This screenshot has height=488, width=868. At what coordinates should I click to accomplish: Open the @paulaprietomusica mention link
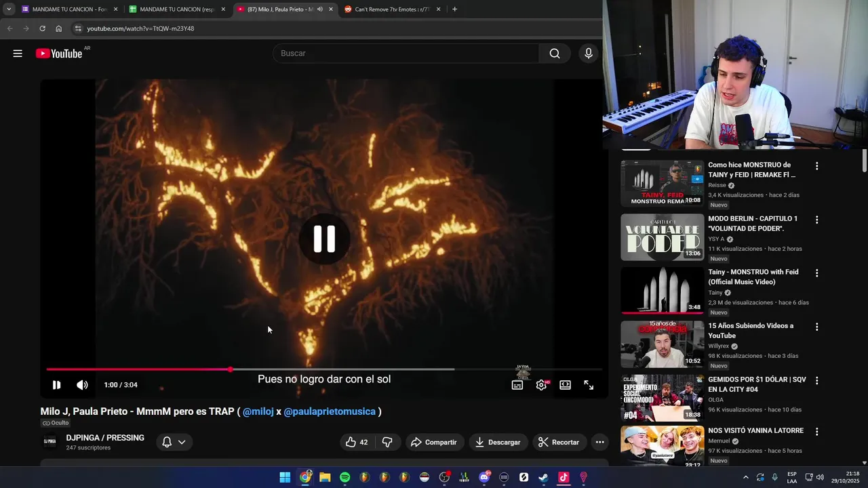(x=330, y=411)
